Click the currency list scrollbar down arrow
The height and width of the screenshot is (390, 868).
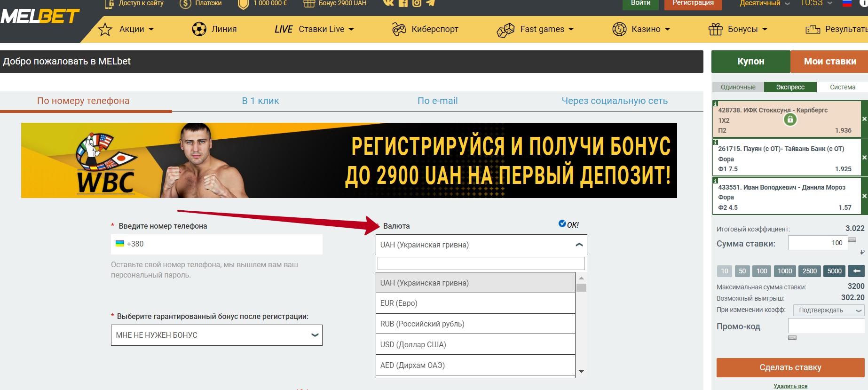pyautogui.click(x=581, y=372)
